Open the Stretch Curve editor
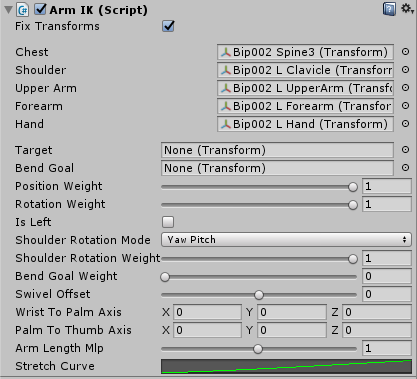The image size is (417, 379). tap(286, 366)
